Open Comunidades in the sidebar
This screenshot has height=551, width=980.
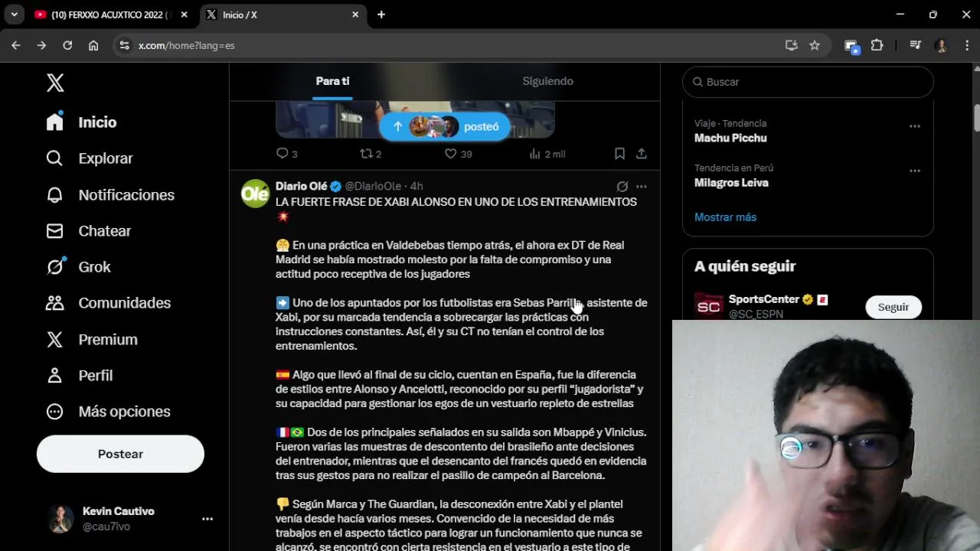pos(107,303)
